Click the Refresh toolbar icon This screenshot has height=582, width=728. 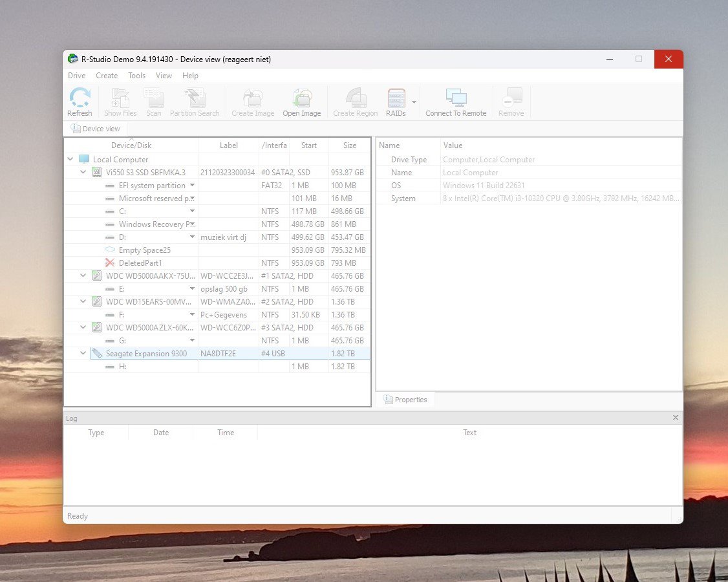(x=80, y=99)
